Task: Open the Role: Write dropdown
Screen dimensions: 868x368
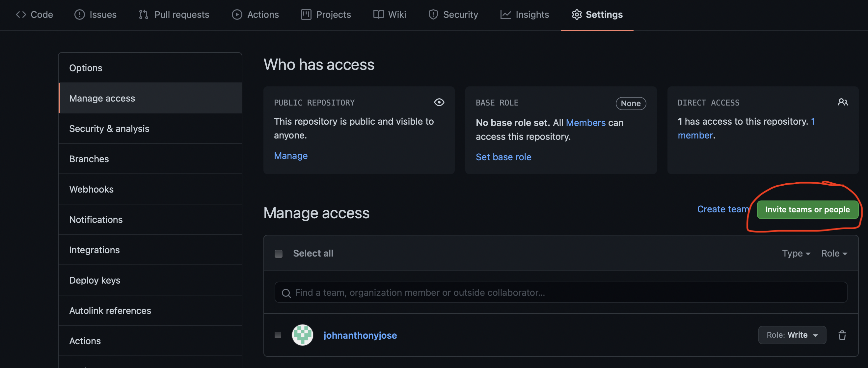Action: click(792, 335)
